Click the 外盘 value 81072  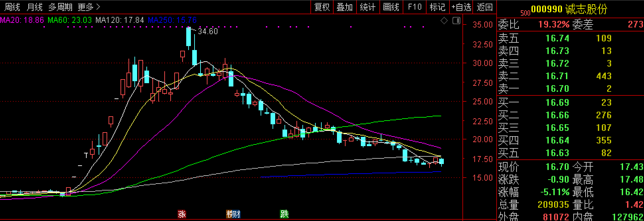(556, 217)
